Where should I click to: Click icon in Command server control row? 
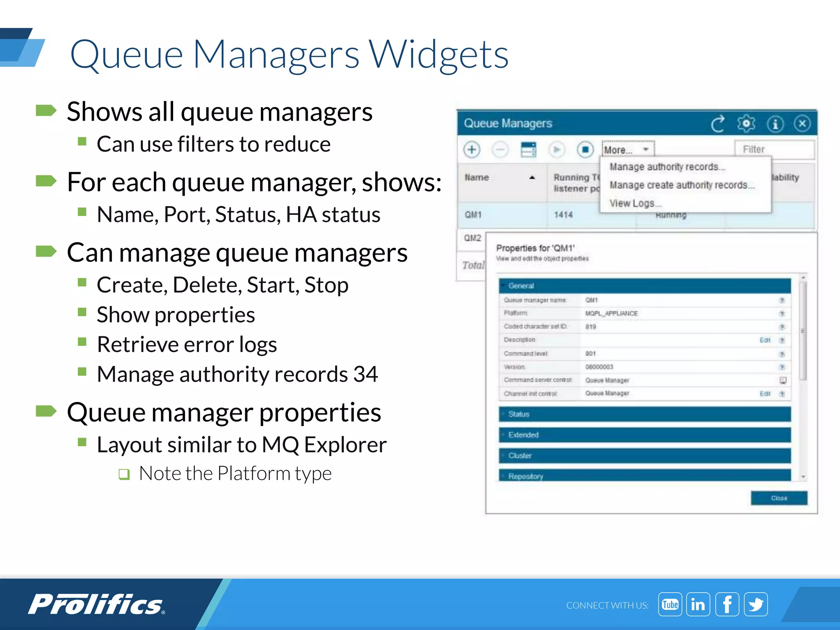783,380
